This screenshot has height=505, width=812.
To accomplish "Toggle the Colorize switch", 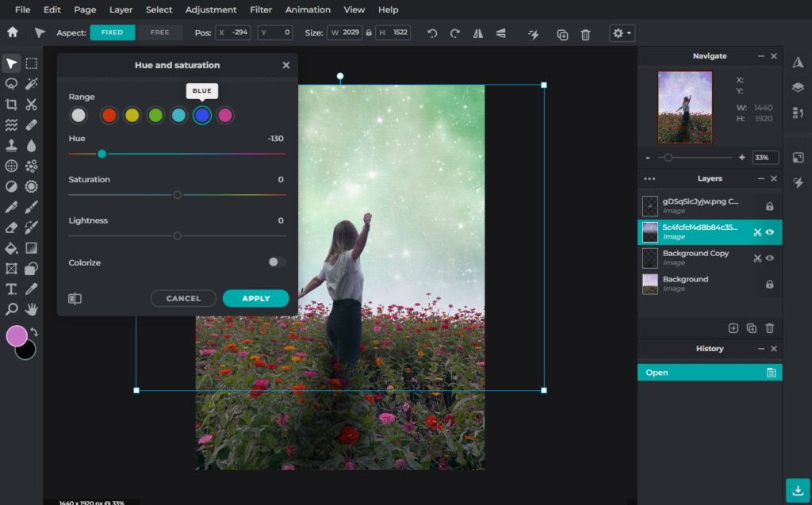I will tap(276, 262).
